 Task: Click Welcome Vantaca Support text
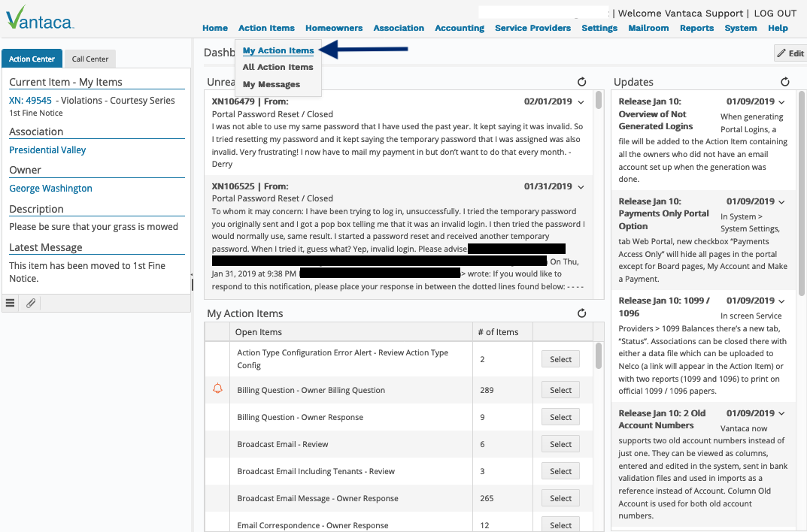(x=681, y=14)
